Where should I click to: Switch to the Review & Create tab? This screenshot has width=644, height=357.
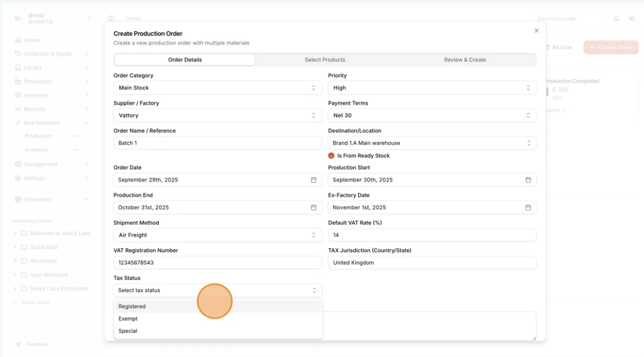pos(465,60)
